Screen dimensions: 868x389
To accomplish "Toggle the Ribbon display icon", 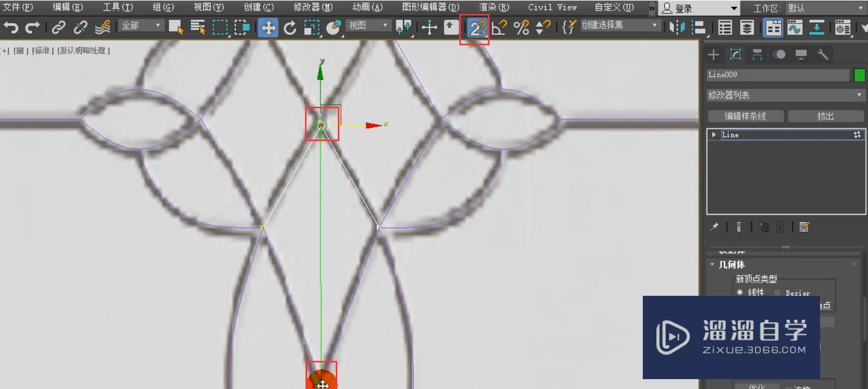I will pos(773,27).
